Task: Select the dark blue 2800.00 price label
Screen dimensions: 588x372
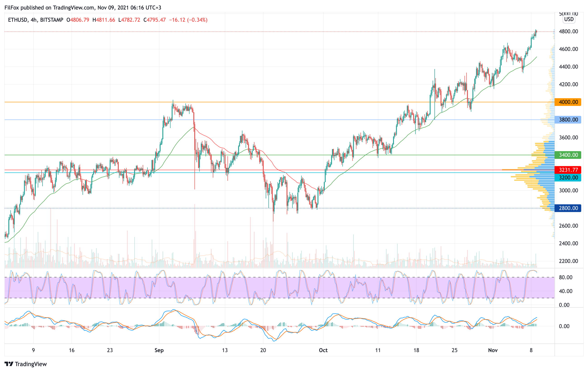Action: click(x=568, y=208)
